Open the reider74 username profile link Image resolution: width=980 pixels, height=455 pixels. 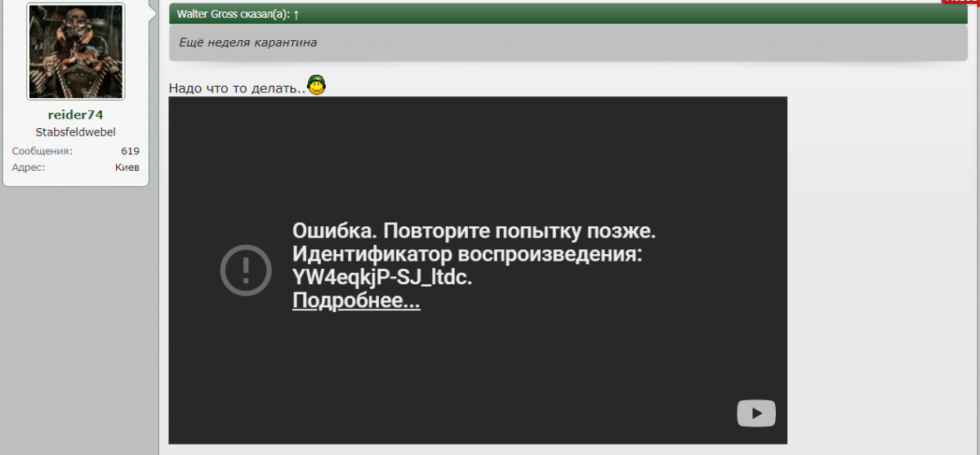(x=75, y=115)
